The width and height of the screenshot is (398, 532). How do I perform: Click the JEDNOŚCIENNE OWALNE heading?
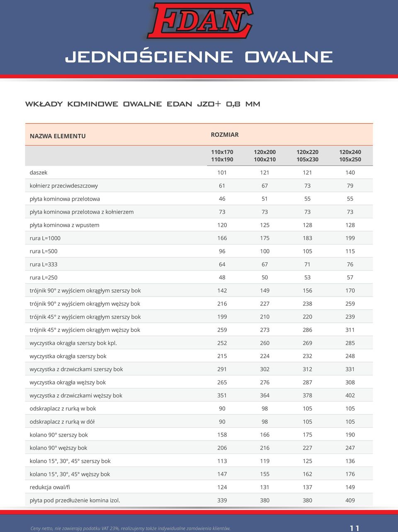(199, 57)
